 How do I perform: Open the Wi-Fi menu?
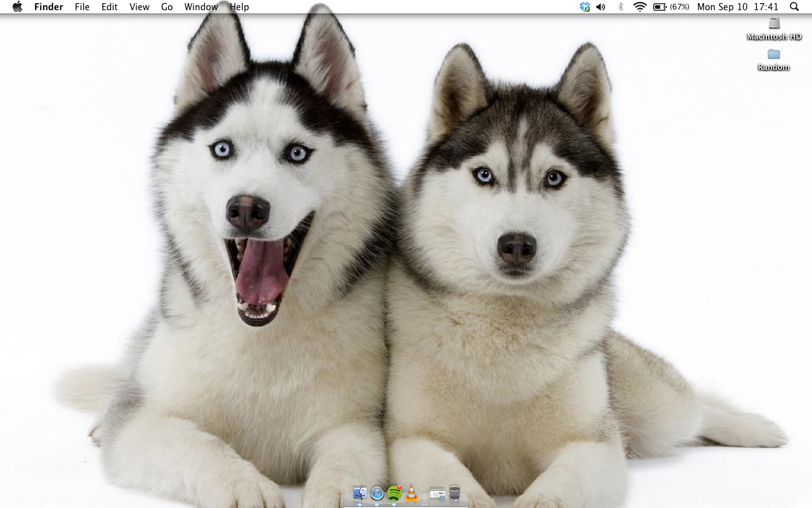(x=639, y=7)
